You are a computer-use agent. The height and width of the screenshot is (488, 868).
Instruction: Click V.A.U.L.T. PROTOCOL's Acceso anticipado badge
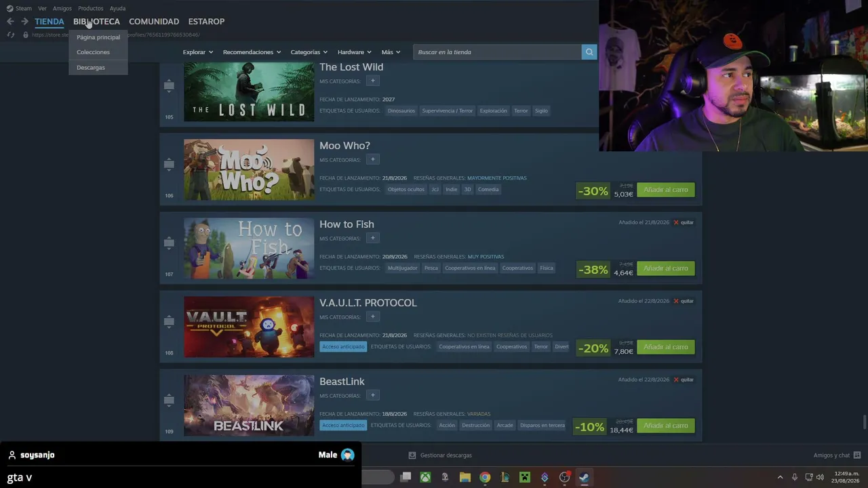(343, 347)
